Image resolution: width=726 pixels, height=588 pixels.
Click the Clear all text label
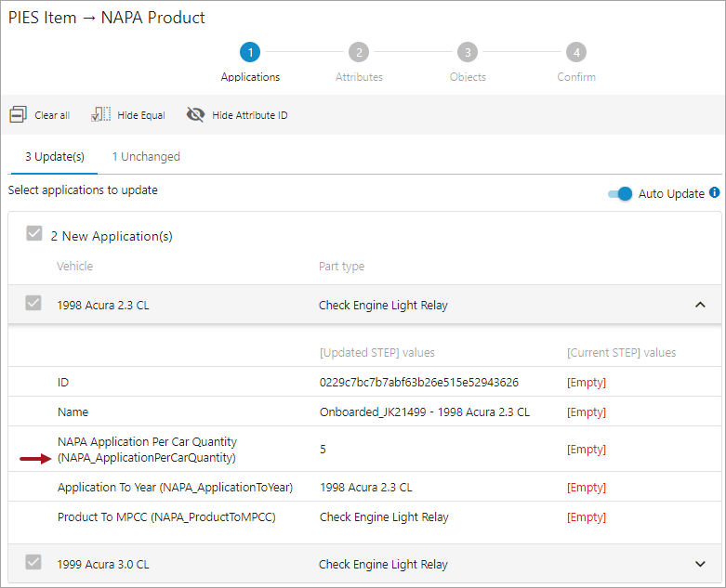[52, 115]
